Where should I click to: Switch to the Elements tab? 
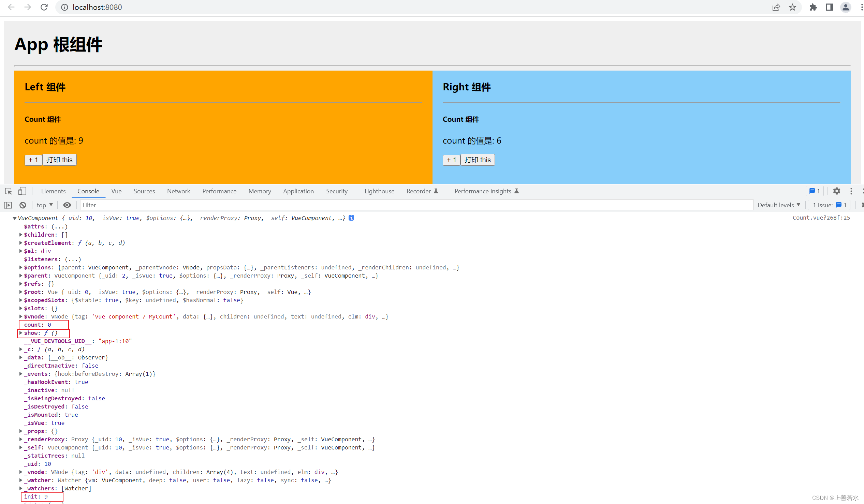(53, 191)
